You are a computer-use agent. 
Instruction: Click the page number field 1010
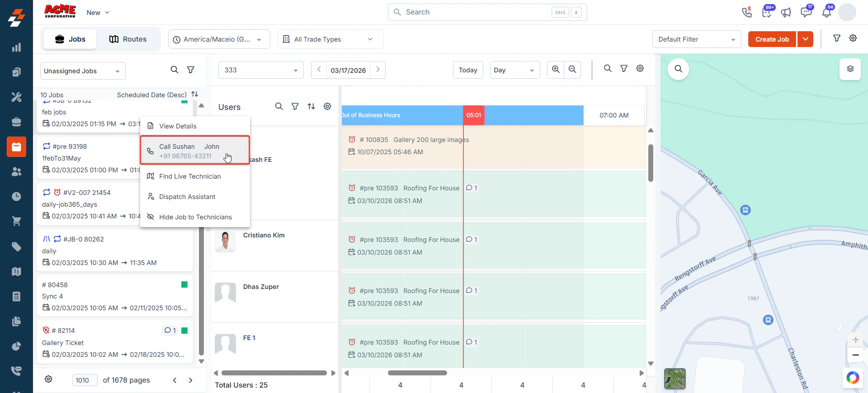tap(85, 380)
